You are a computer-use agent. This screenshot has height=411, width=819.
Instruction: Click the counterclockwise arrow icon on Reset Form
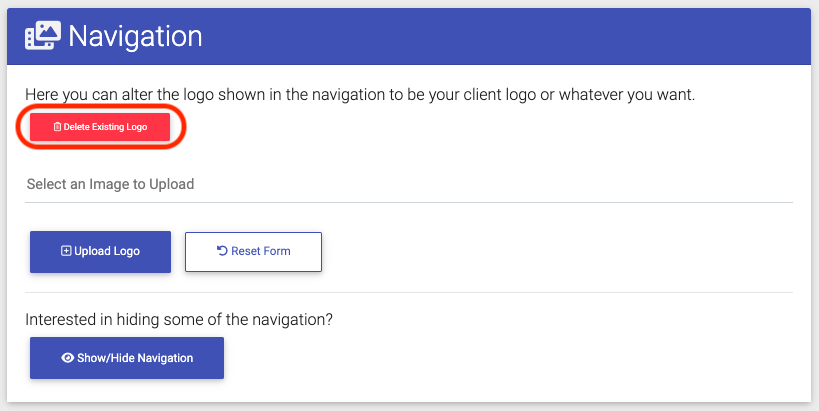[x=222, y=251]
